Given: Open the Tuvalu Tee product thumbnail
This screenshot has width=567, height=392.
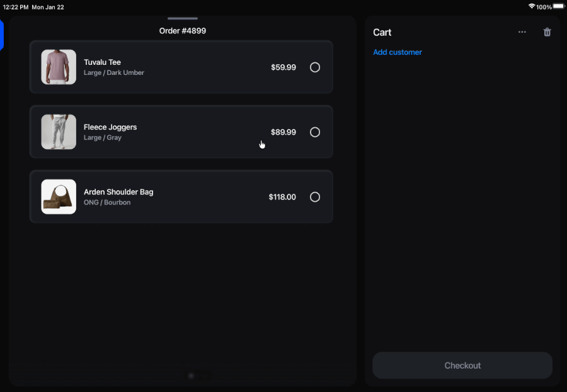Looking at the screenshot, I should (59, 67).
